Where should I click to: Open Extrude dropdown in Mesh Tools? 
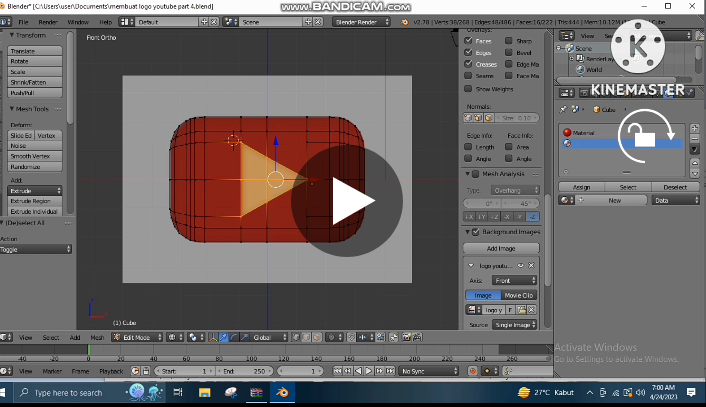click(35, 190)
